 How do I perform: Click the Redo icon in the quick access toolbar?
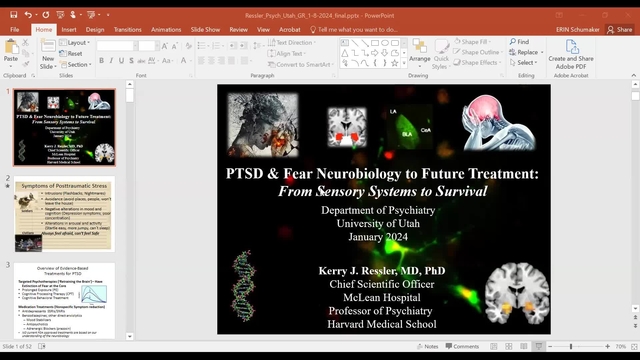(x=46, y=15)
